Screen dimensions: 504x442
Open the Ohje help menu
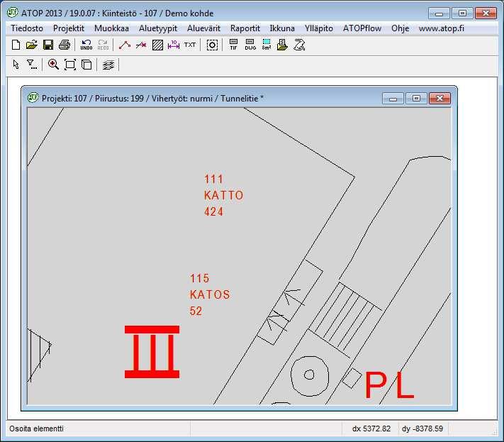click(400, 28)
